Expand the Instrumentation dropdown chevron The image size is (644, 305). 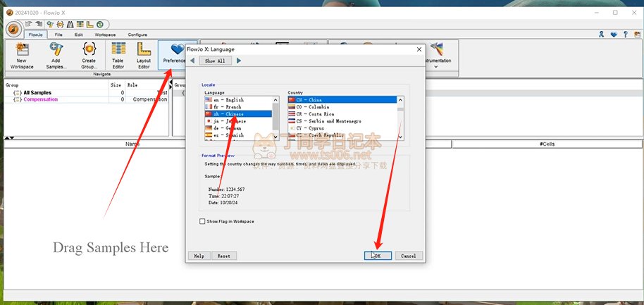(436, 66)
